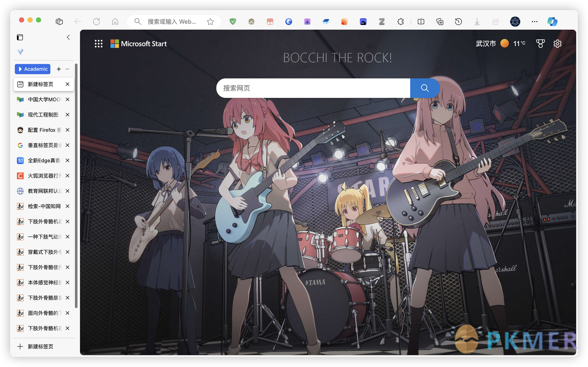Viewport: 588px width, 367px height.
Task: Switch to the 火狐浏览器打开 tab
Action: point(44,176)
